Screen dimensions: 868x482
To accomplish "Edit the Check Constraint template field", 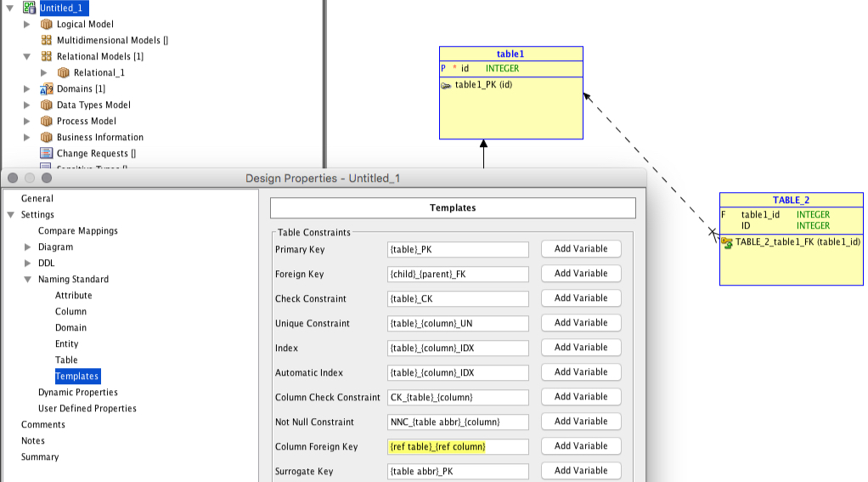I will (x=458, y=299).
